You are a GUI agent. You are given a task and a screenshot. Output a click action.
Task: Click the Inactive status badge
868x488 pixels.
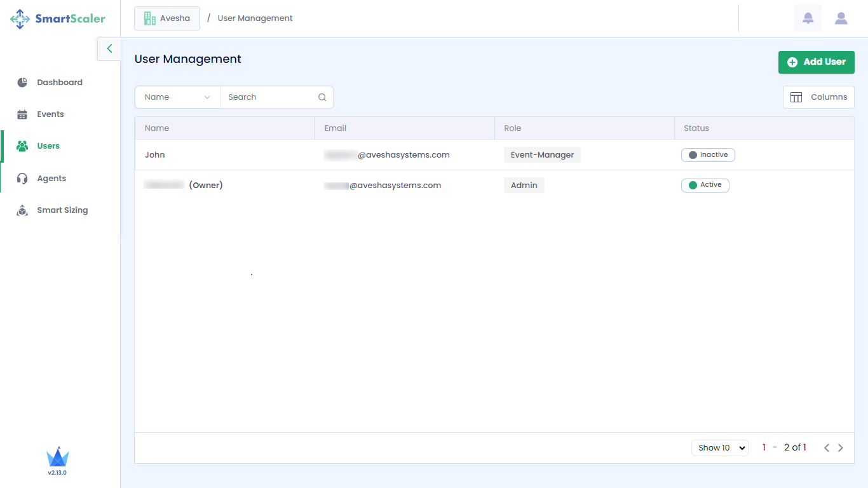tap(708, 155)
